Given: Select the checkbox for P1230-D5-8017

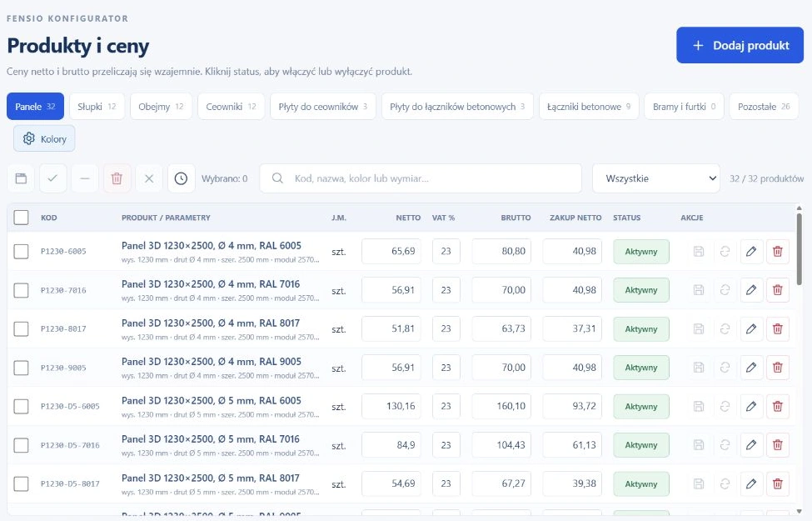Looking at the screenshot, I should [x=21, y=483].
